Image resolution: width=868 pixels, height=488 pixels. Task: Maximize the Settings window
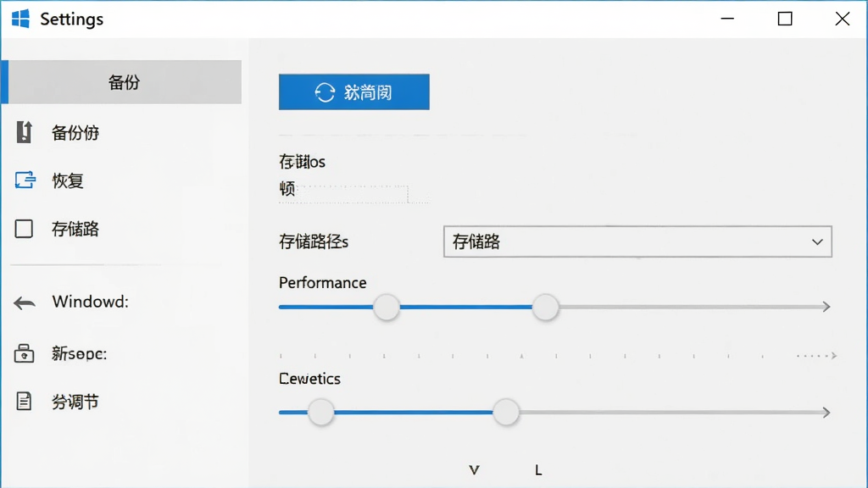(x=785, y=19)
